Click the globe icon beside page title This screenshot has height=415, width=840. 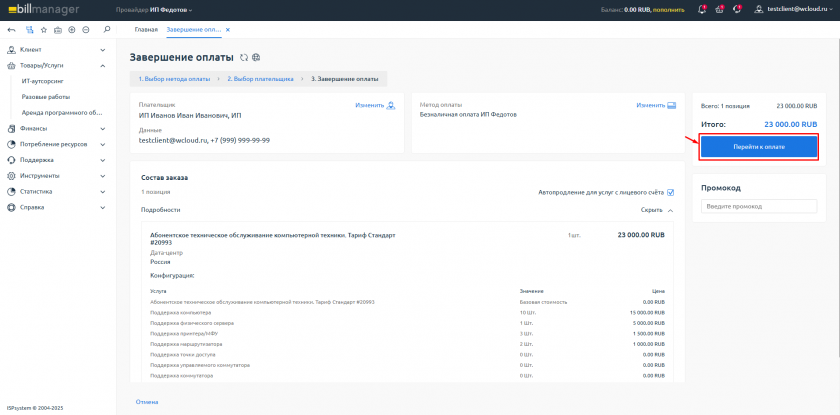pos(257,57)
